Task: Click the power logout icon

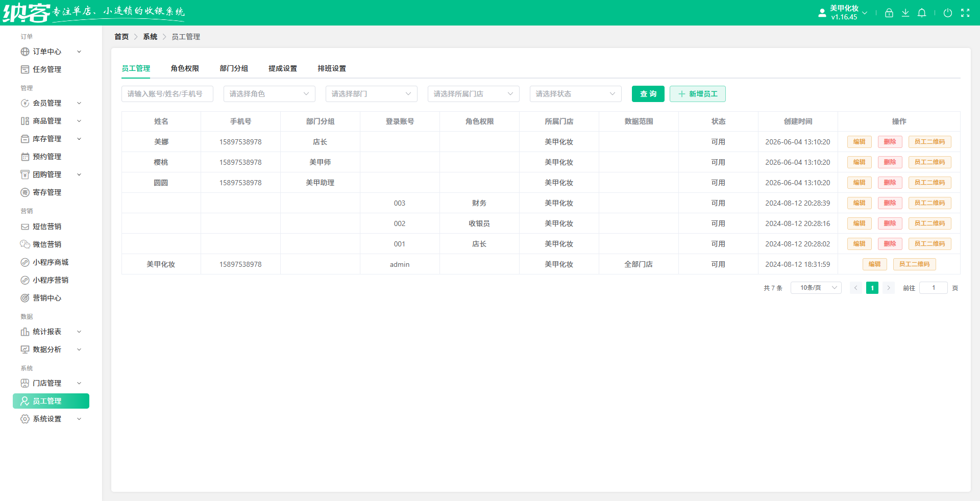Action: coord(947,13)
